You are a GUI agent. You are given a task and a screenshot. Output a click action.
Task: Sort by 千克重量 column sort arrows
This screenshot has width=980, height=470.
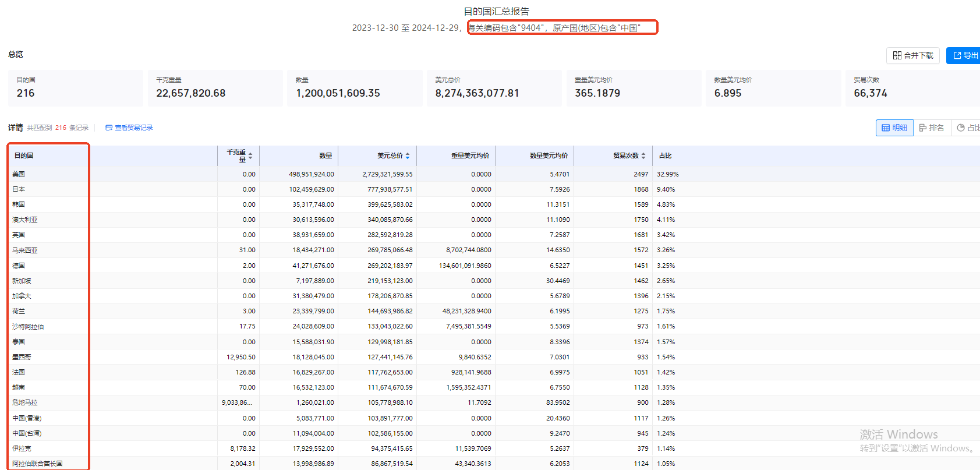250,156
